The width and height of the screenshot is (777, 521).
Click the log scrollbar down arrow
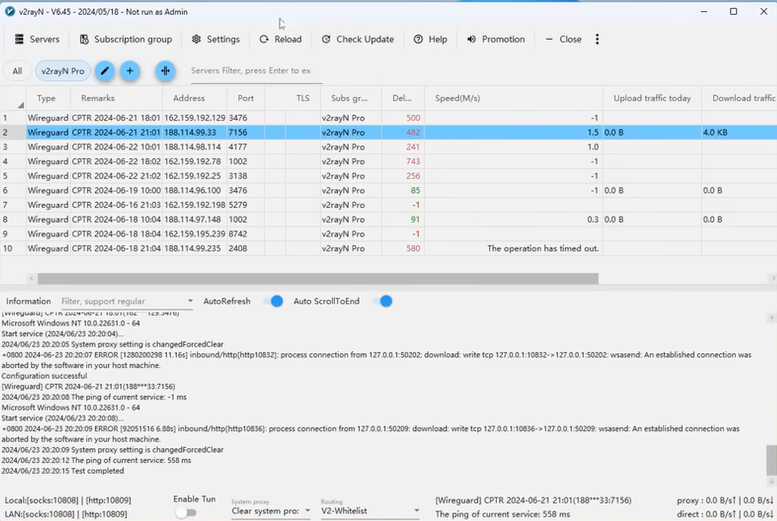(x=771, y=481)
